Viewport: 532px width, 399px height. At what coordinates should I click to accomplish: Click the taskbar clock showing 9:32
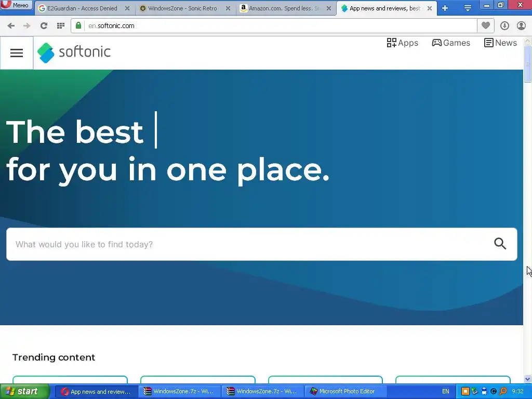click(x=518, y=392)
